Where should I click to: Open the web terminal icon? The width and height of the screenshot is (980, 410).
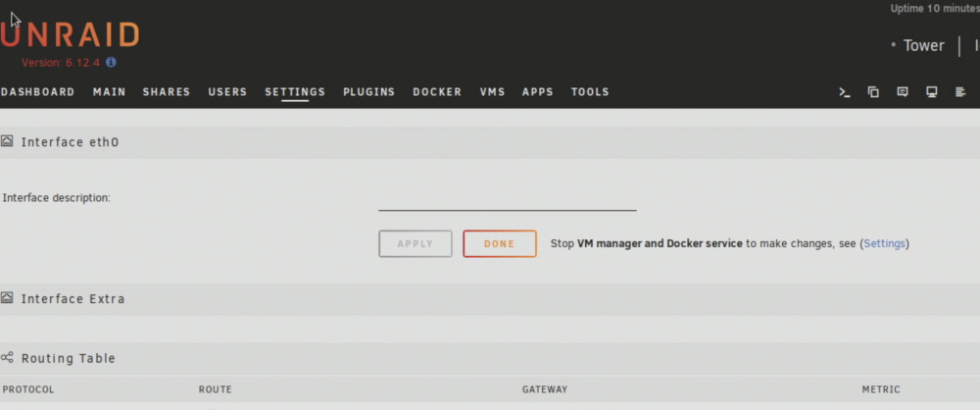[845, 92]
